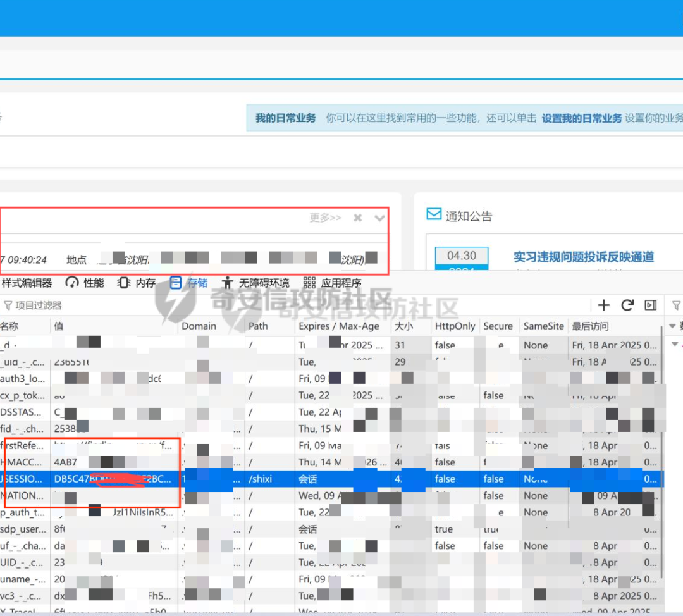Select the p_auth_t... cookie row
This screenshot has height=616, width=683.
coord(331,513)
